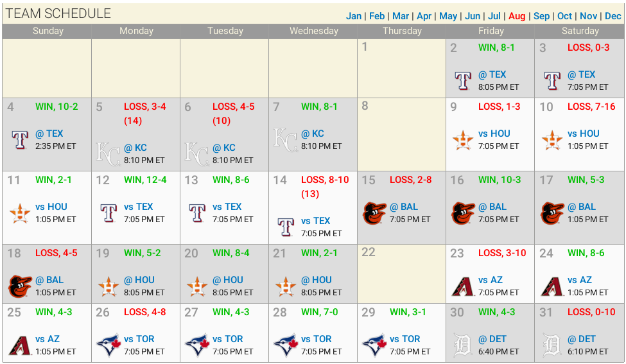Select the empty August 22 day cell

pos(401,276)
